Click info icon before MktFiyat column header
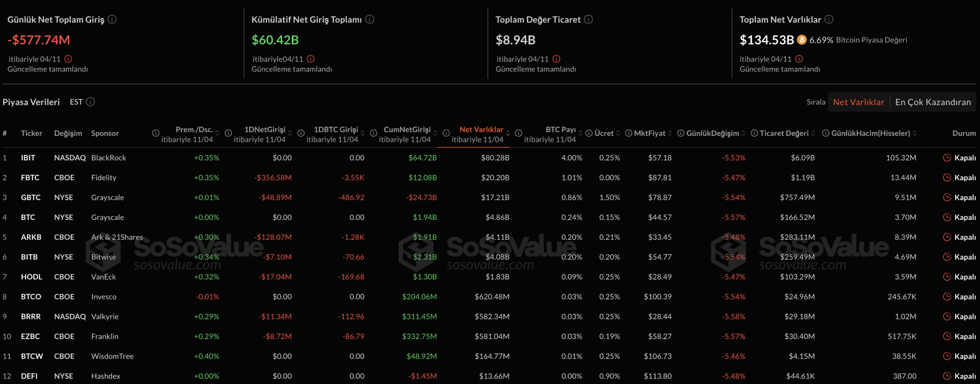The width and height of the screenshot is (980, 384). point(629,133)
